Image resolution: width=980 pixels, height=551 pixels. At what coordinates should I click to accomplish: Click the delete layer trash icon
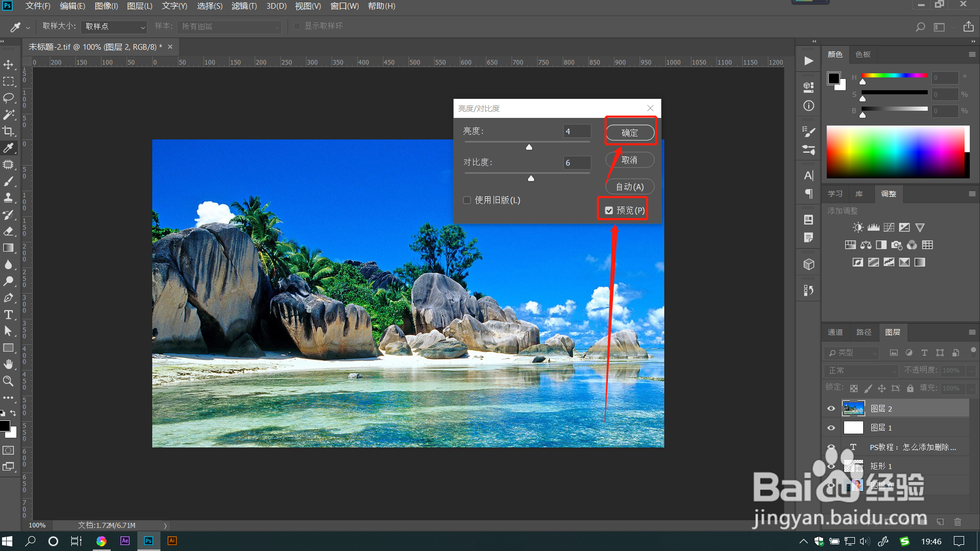957,522
